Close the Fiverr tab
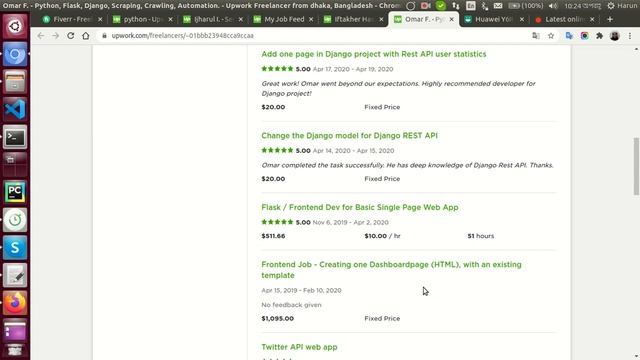This screenshot has height=360, width=640. tap(100, 19)
